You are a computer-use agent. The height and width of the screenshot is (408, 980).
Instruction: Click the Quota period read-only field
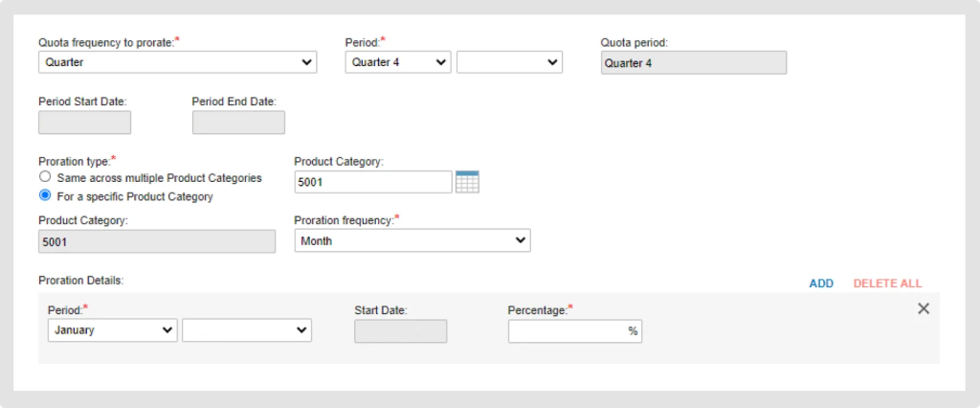693,63
